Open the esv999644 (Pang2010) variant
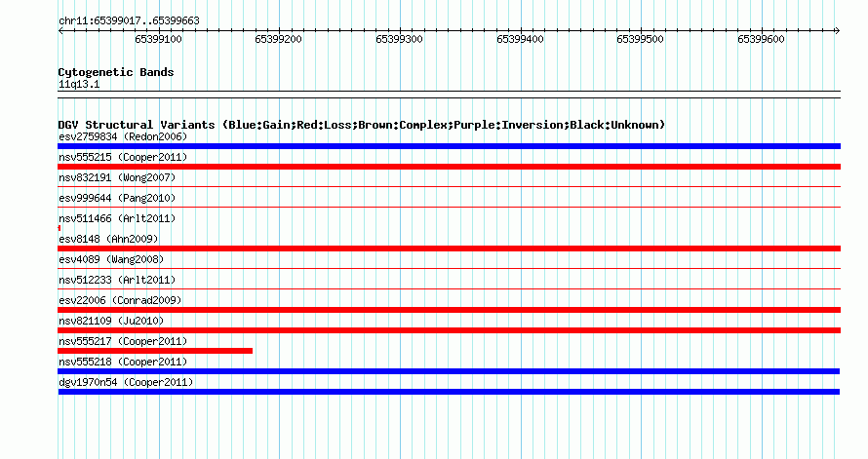Screen dimensions: 868x459 click(x=117, y=198)
